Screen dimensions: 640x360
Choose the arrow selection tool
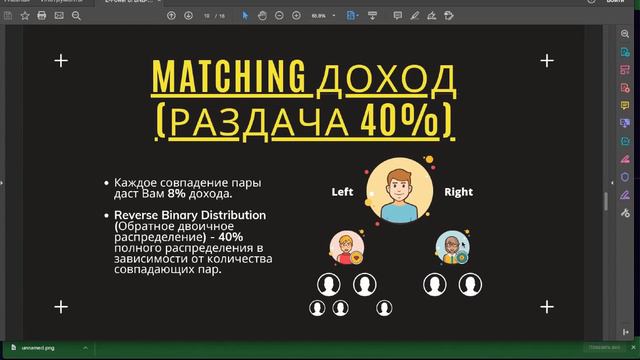pos(245,16)
